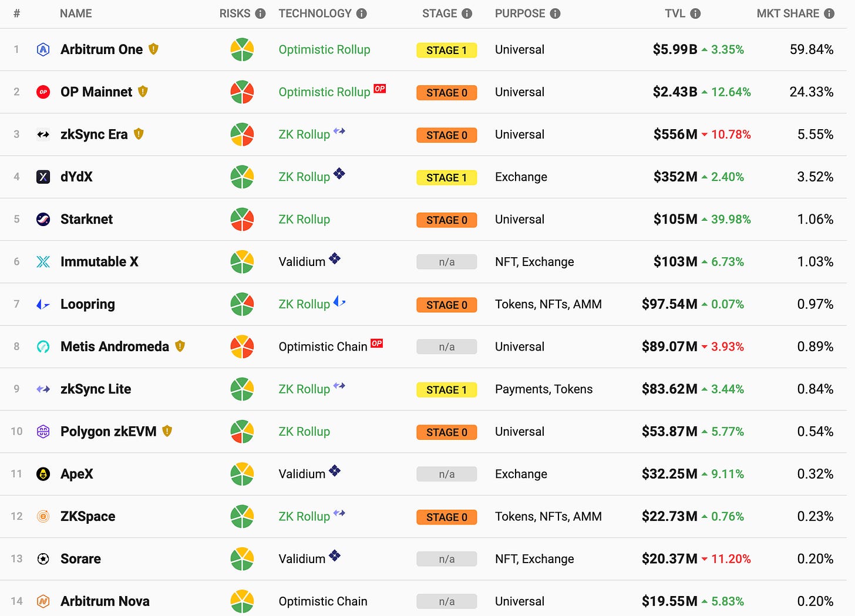Click the Arbitrum Nova logo icon
The height and width of the screenshot is (616, 855).
pyautogui.click(x=43, y=601)
